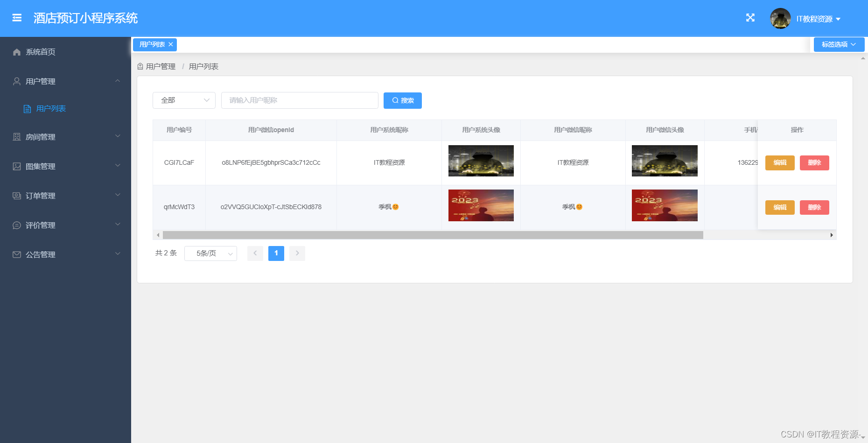Expand the 公告管理 chevron
This screenshot has width=868, height=443.
tap(118, 253)
